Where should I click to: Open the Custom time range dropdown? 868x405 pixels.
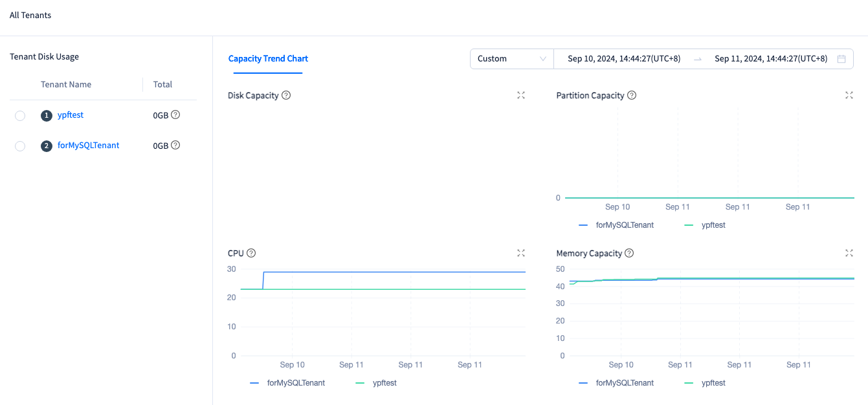click(511, 59)
